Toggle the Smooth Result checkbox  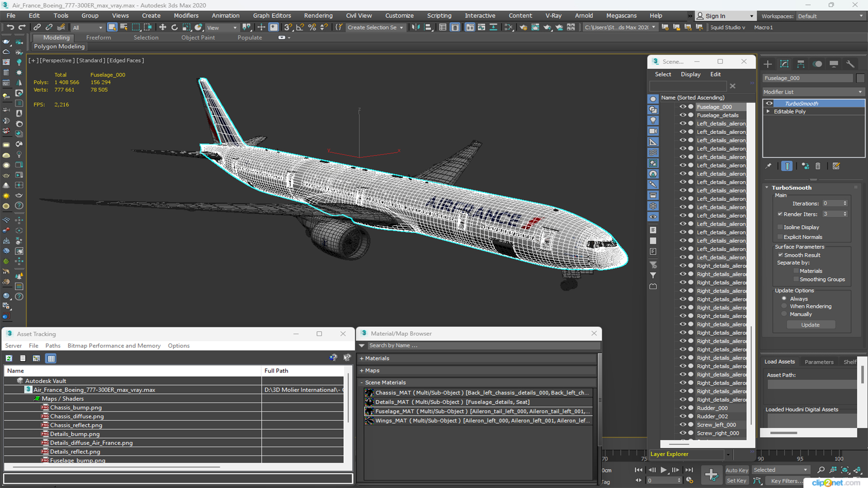pos(780,255)
